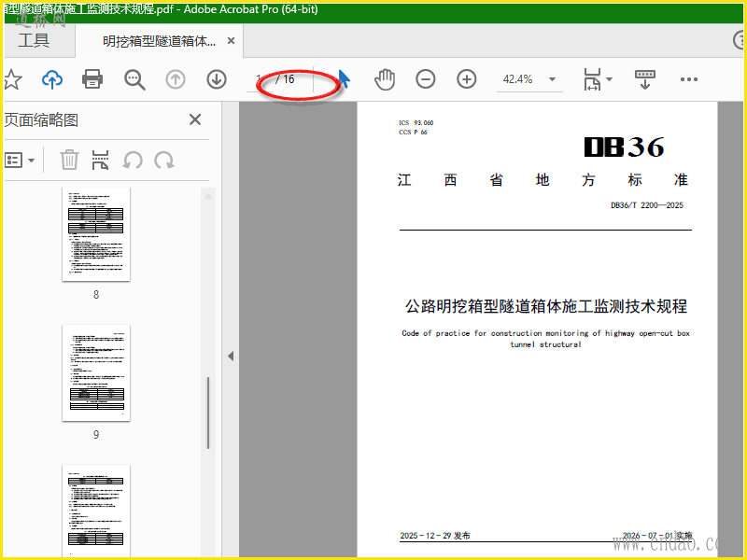Click the insert pages scissor icon
Screen dimensions: 747x560
pos(100,160)
